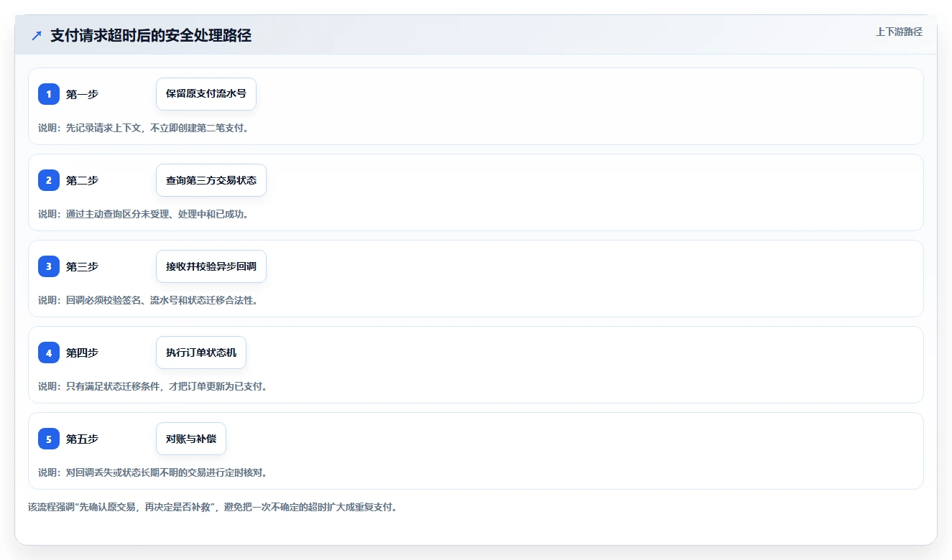The image size is (952, 560).
Task: Click the 第四步 label
Action: click(x=82, y=353)
